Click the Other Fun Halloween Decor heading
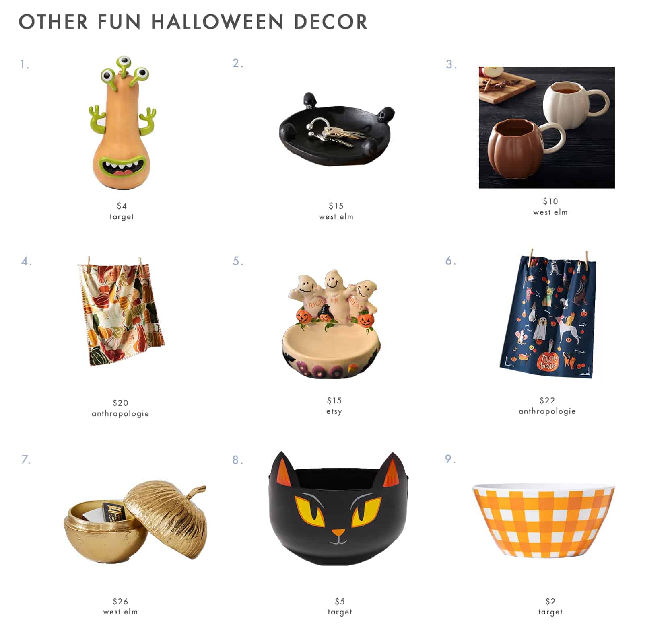The height and width of the screenshot is (635, 672). coord(193,22)
